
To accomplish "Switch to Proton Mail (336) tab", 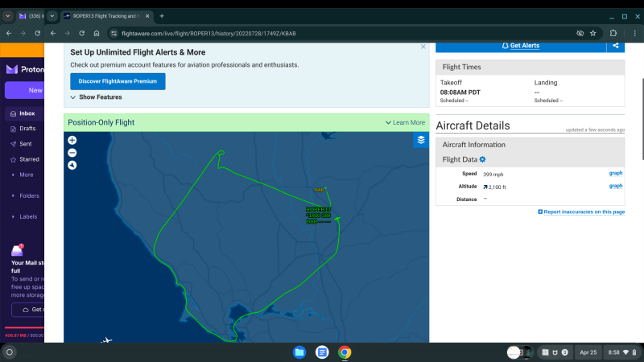I will tap(31, 16).
